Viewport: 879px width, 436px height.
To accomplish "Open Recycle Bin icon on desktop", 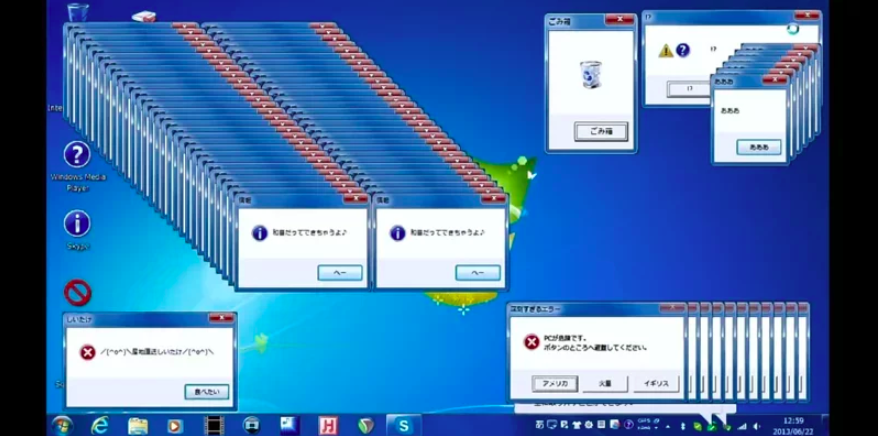I will pos(78,12).
